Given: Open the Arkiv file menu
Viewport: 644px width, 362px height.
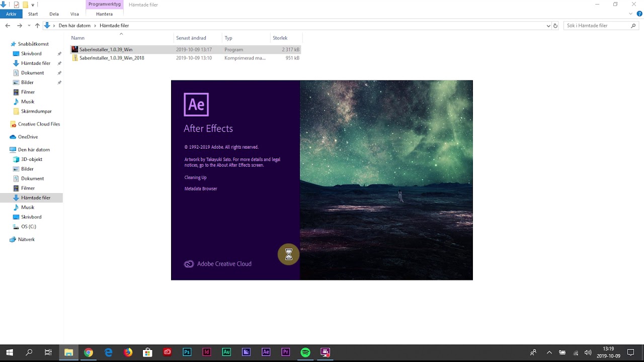Looking at the screenshot, I should coord(11,14).
